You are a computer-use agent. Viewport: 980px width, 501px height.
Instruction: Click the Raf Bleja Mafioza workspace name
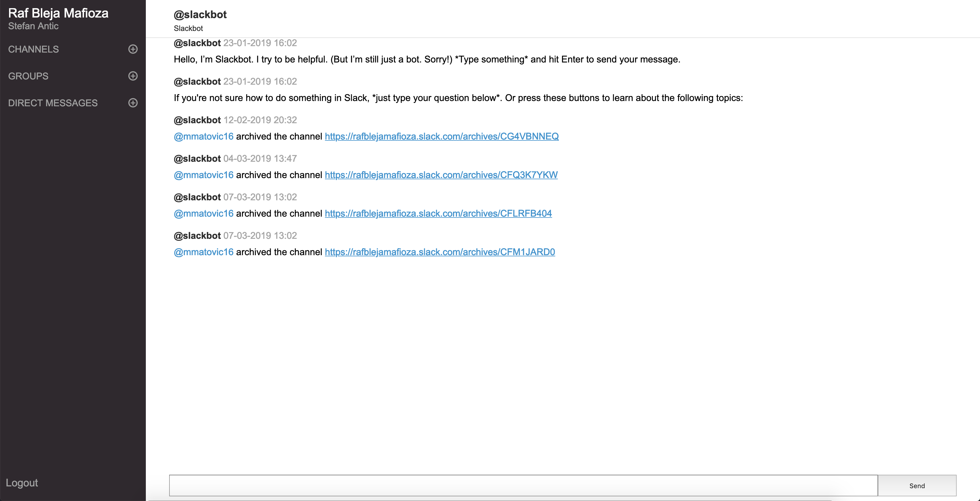tap(58, 13)
